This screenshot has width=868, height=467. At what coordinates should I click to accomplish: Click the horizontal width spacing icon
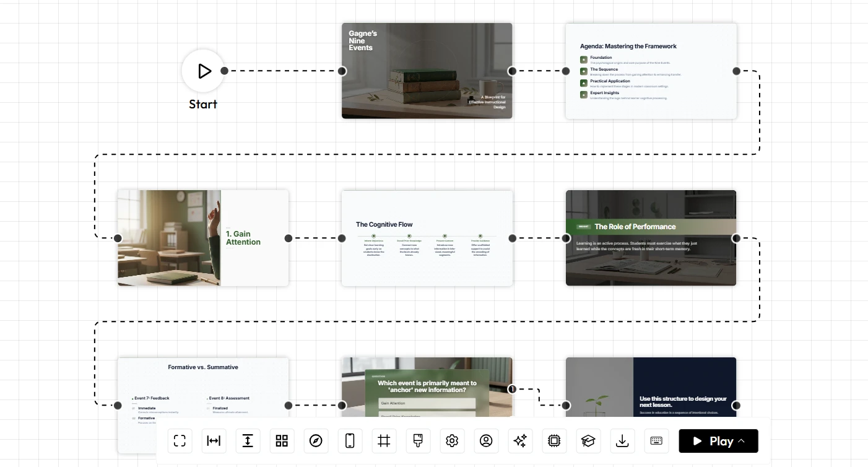[214, 441]
